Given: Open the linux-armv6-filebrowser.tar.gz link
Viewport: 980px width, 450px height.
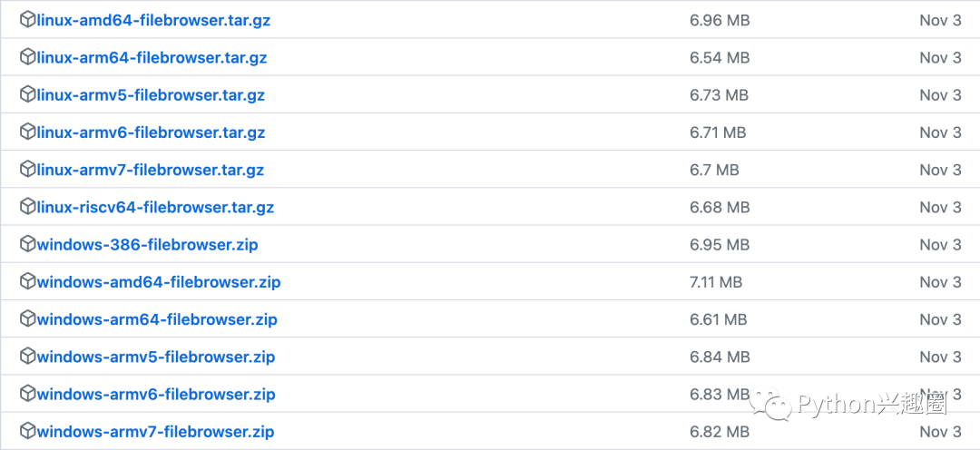Looking at the screenshot, I should (152, 133).
